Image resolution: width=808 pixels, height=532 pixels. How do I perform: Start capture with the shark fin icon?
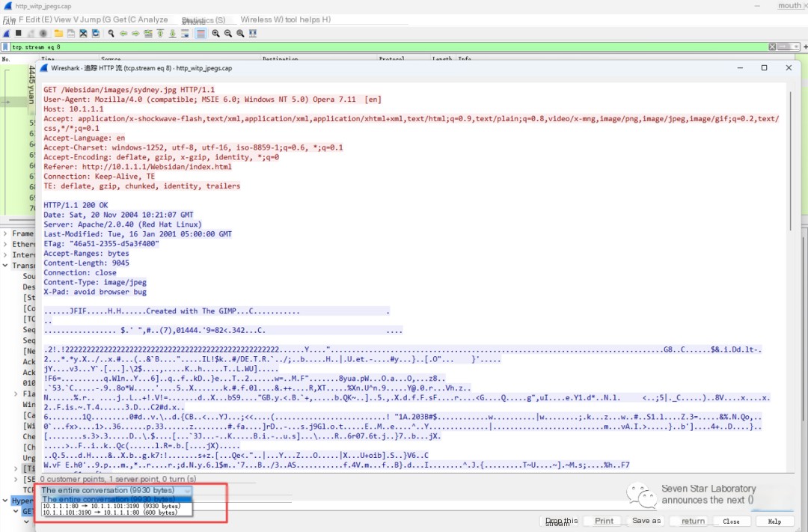[x=7, y=34]
